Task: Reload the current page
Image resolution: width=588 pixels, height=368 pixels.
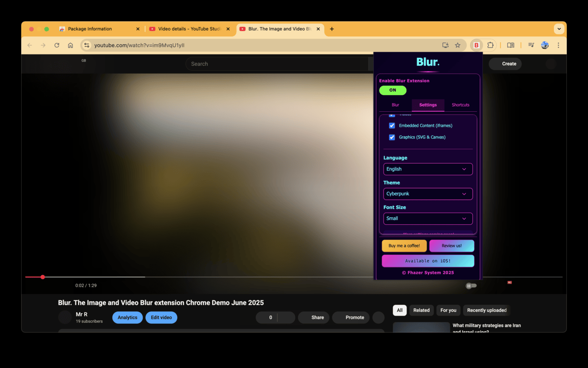Action: click(57, 45)
